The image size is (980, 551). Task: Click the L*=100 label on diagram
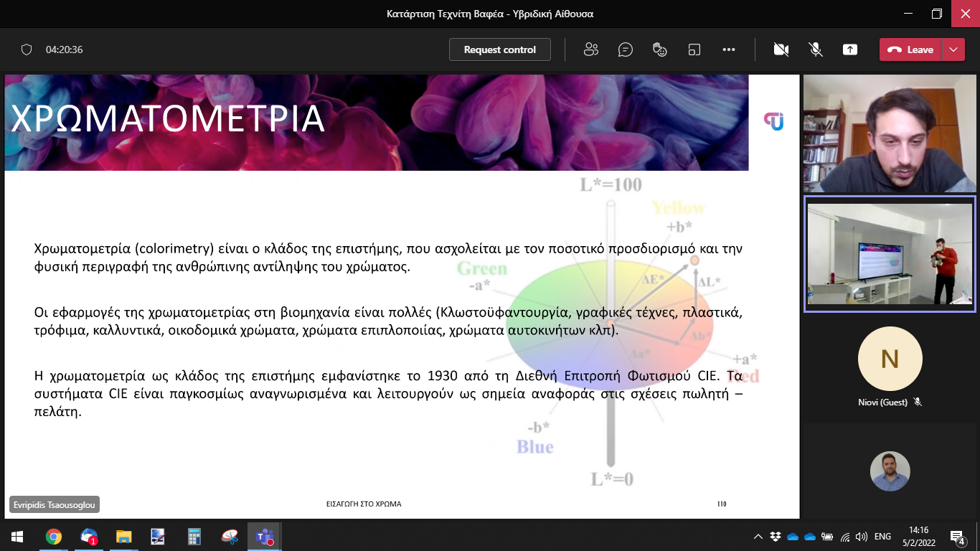(x=611, y=185)
